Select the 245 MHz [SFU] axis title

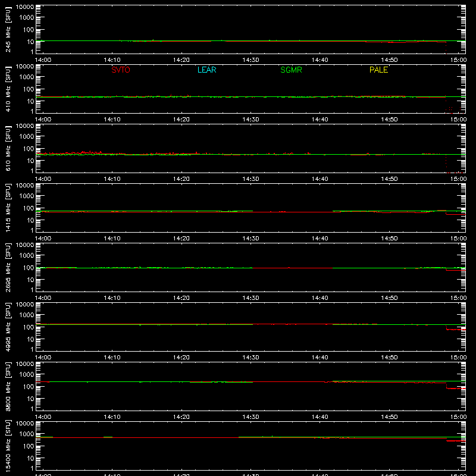(x=8, y=29)
